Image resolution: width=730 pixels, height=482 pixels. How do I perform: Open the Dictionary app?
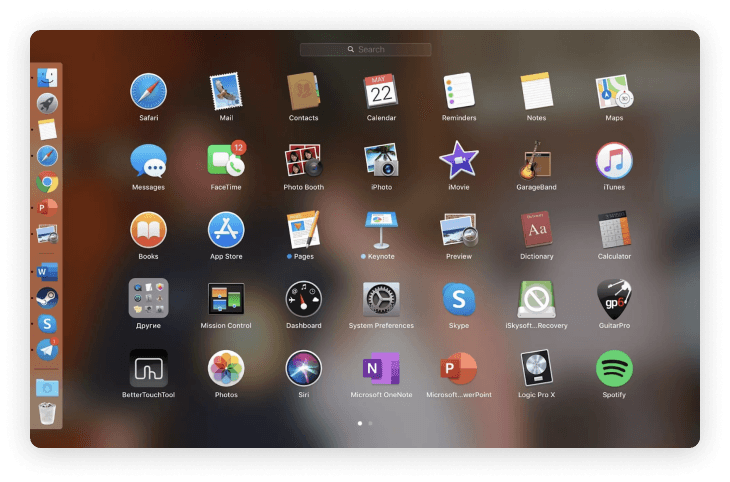point(536,230)
